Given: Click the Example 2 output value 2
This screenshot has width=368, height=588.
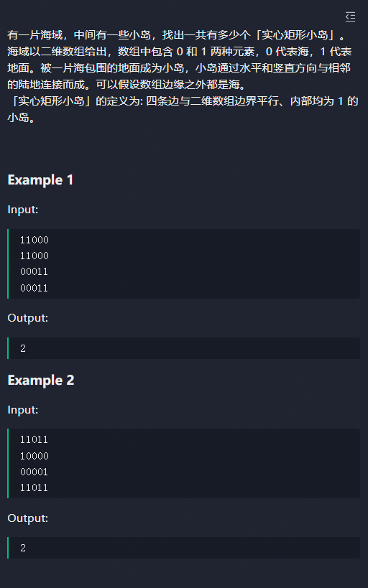Looking at the screenshot, I should [23, 548].
